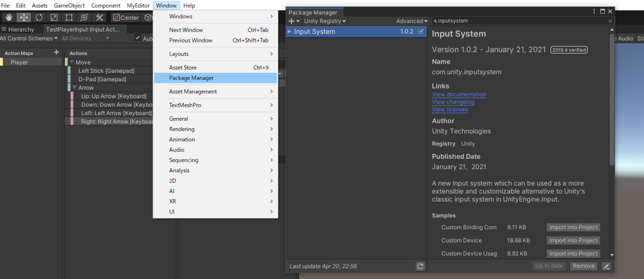Open Package Manager window kebab menu
Screen dimensions: 644x279
click(x=594, y=11)
